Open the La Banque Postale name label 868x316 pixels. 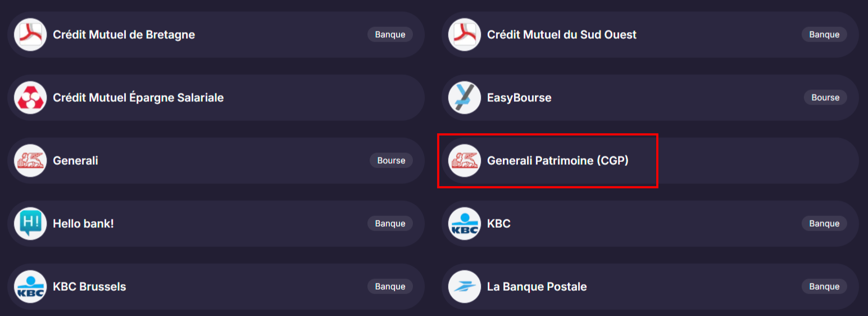pos(537,287)
